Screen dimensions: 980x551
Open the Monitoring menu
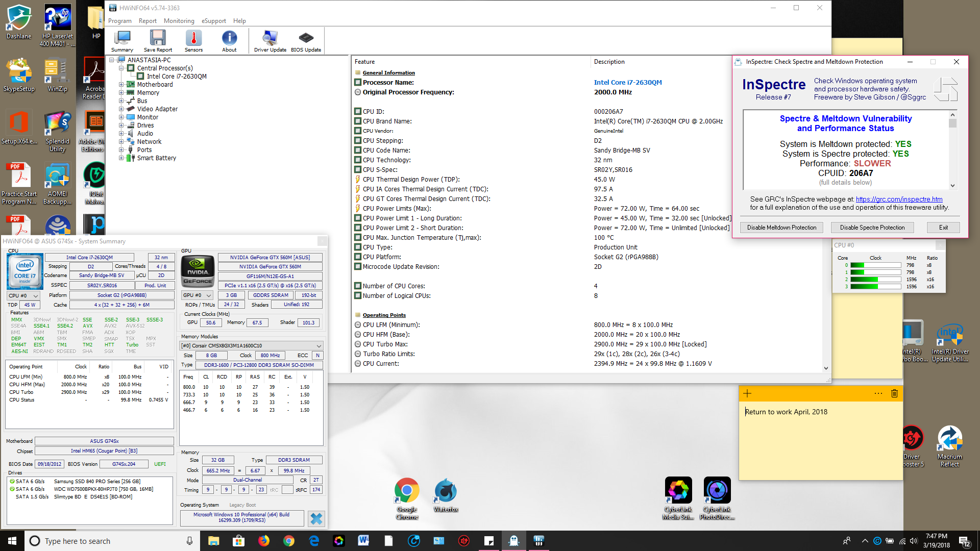click(x=179, y=21)
